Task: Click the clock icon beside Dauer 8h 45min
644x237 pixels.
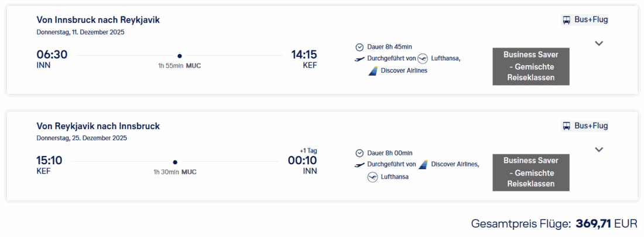Action: (x=359, y=47)
